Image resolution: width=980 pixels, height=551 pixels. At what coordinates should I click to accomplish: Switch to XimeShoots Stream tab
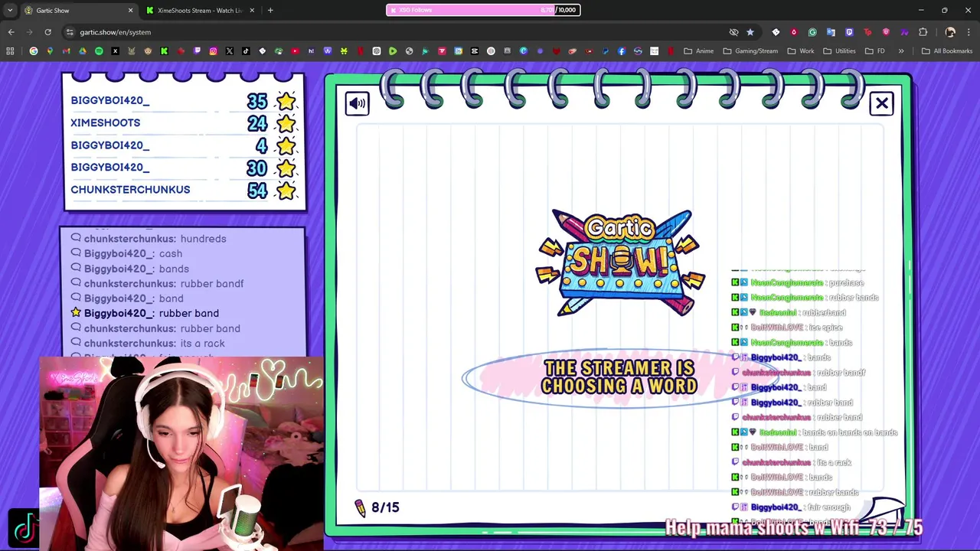click(199, 11)
